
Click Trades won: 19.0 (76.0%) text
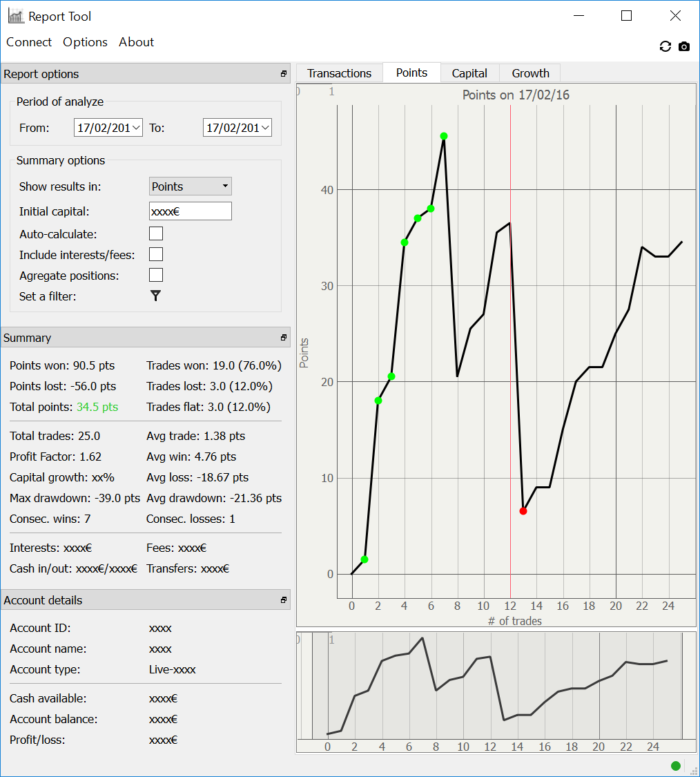pos(214,365)
